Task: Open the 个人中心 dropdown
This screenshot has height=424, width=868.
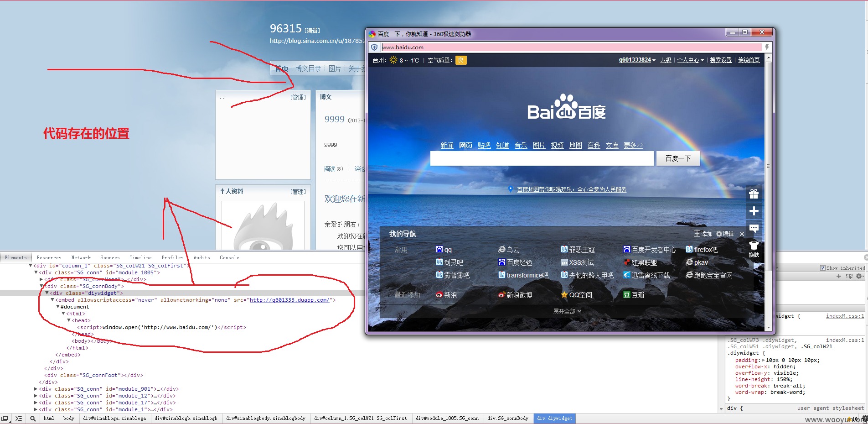Action: click(690, 60)
